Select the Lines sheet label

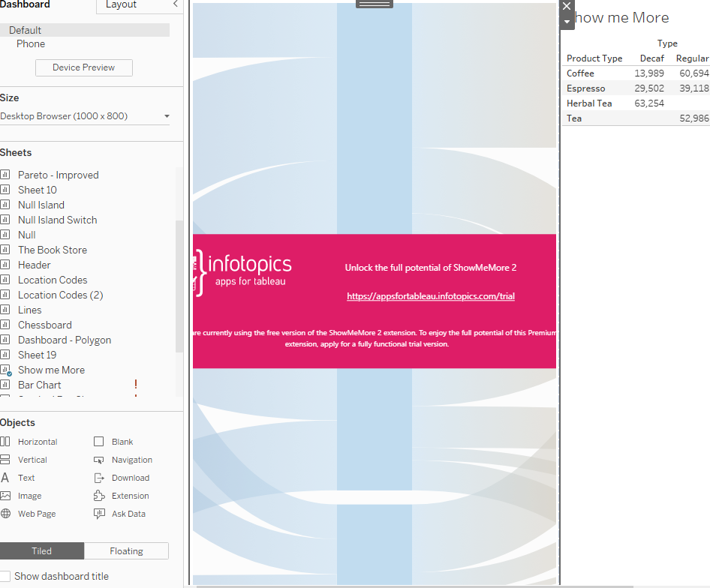(x=29, y=310)
